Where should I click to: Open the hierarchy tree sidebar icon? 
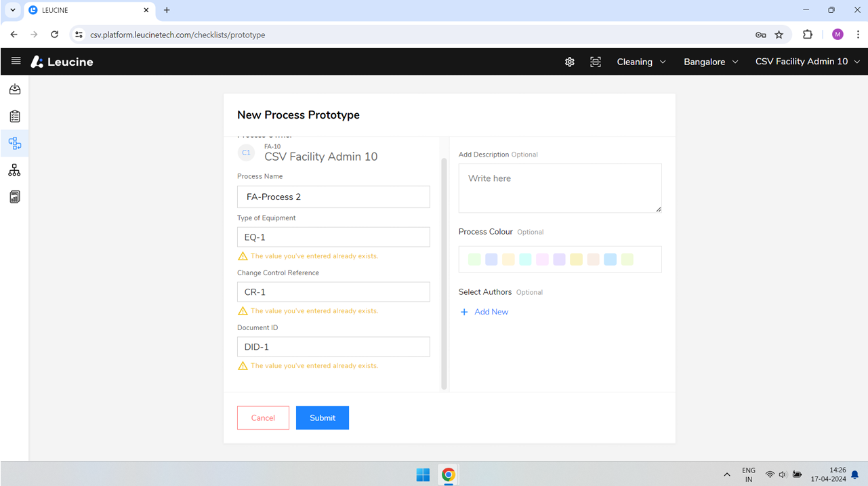(x=15, y=170)
